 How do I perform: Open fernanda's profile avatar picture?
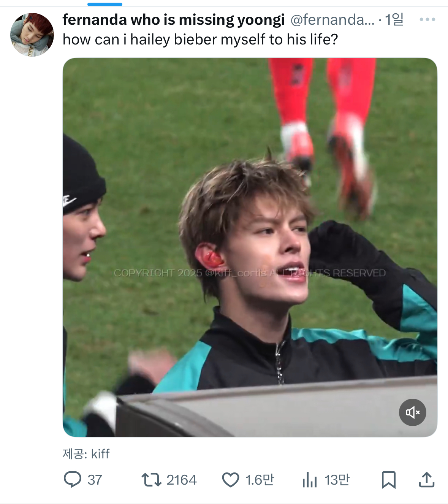tap(32, 35)
